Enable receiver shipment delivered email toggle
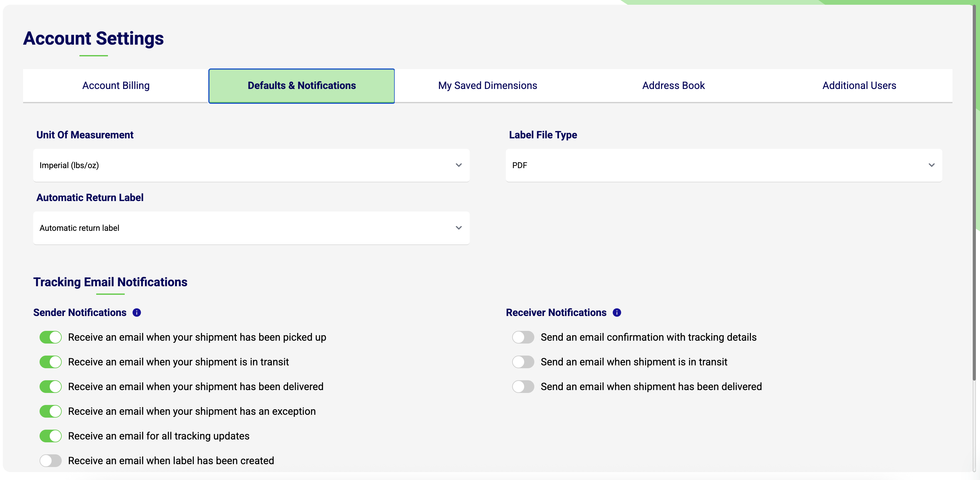This screenshot has width=980, height=480. [523, 387]
